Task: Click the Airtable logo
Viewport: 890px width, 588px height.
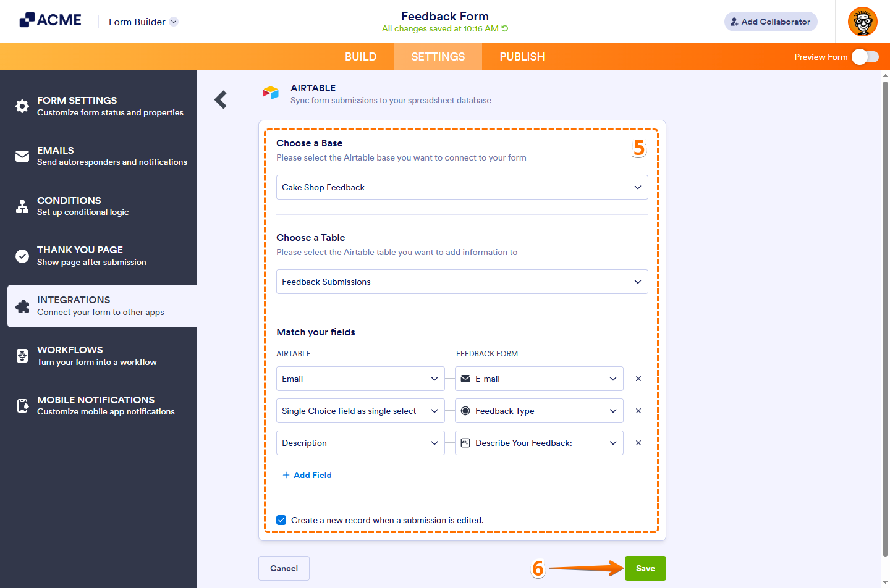Action: click(x=271, y=92)
